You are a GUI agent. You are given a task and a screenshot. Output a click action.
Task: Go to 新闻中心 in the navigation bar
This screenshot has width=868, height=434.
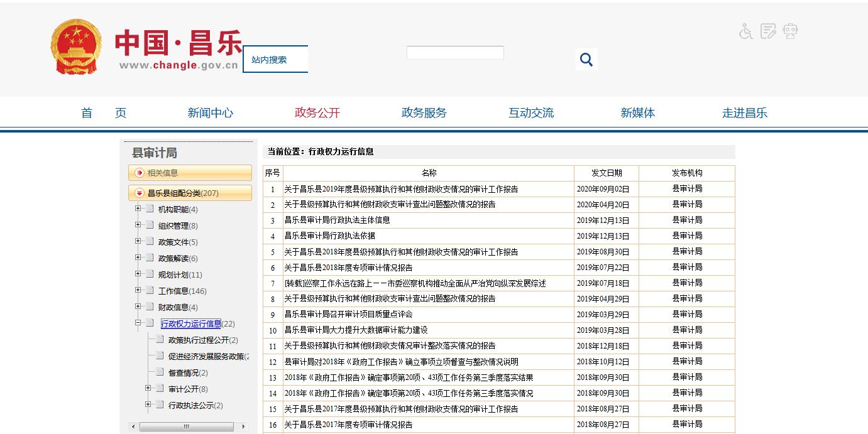tap(210, 113)
